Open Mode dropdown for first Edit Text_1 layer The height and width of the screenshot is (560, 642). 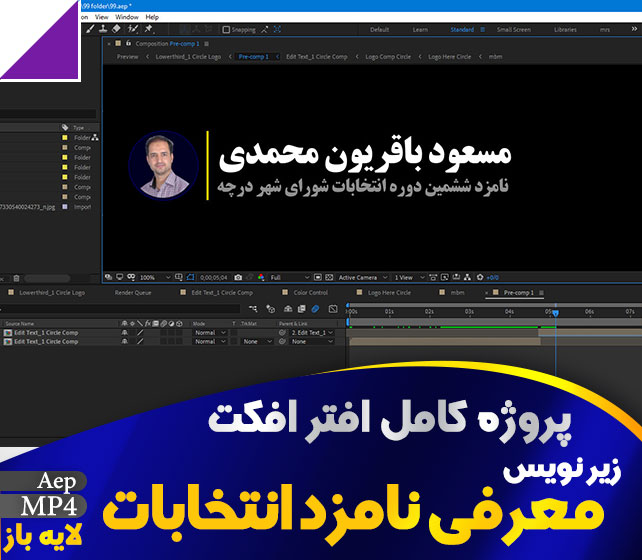click(210, 333)
